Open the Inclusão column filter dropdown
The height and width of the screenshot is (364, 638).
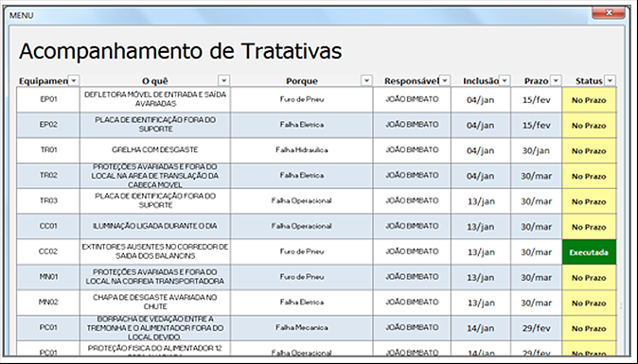tap(505, 80)
